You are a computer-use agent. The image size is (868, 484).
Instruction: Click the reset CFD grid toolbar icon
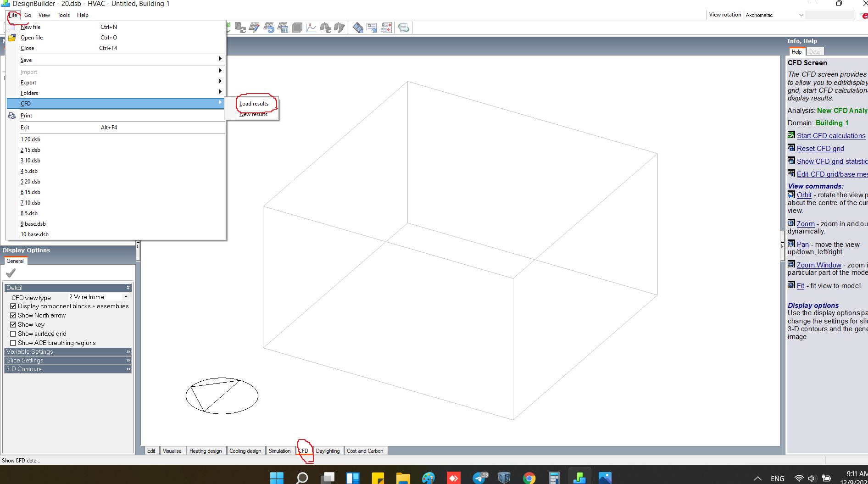pos(269,28)
